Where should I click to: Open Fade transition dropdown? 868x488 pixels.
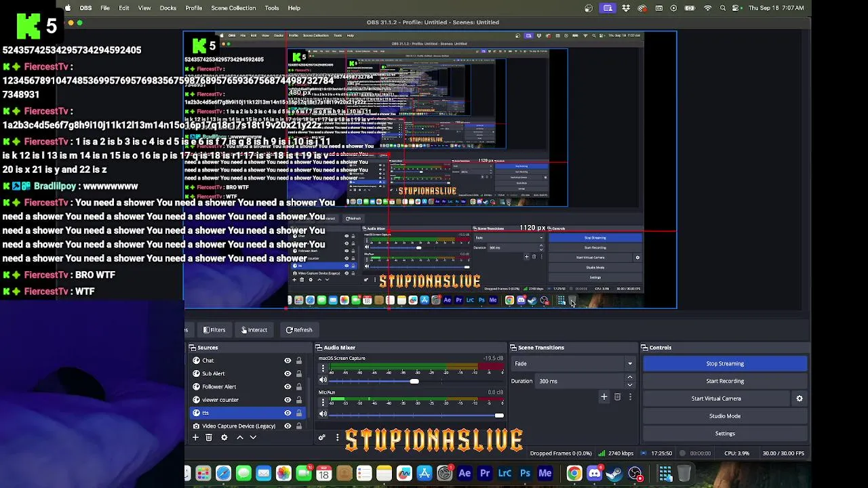point(574,364)
